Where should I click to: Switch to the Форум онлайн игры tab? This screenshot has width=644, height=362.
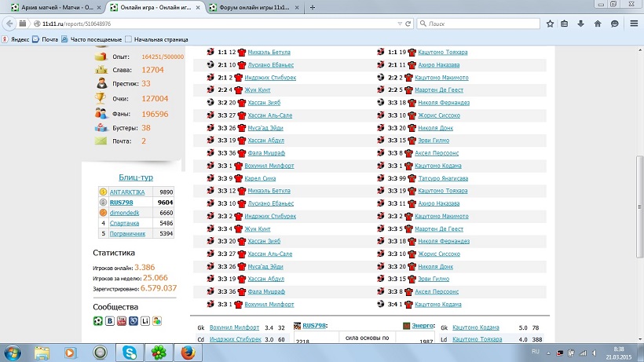pyautogui.click(x=252, y=7)
